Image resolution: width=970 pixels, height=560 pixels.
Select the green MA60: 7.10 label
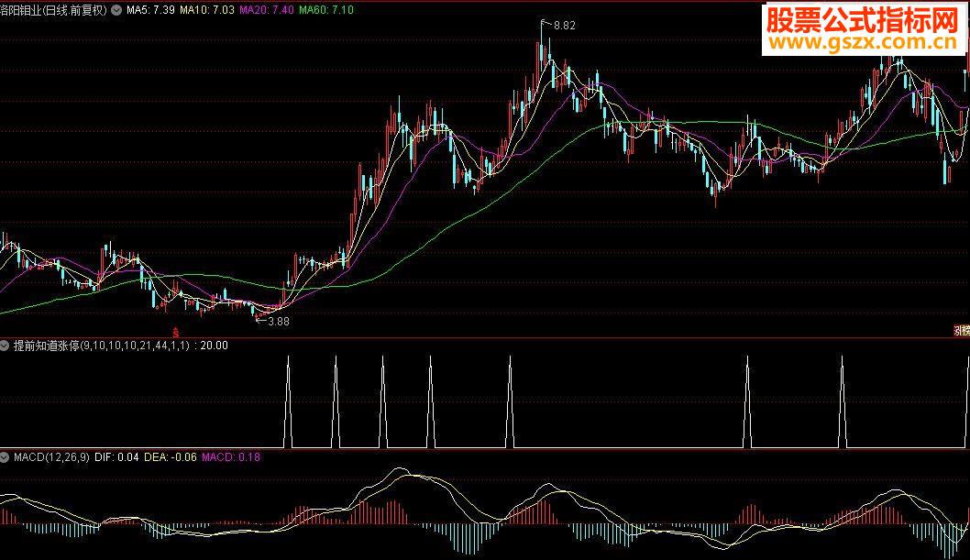coord(326,10)
